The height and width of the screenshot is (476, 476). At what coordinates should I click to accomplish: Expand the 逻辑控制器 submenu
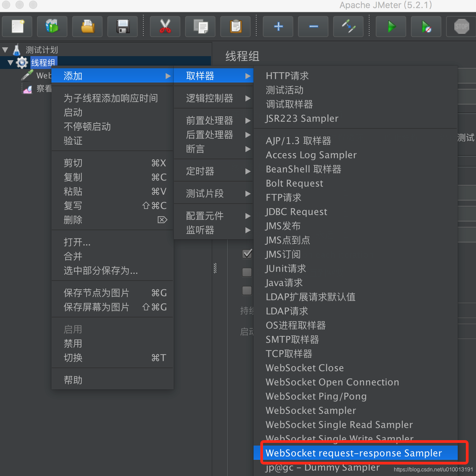(x=213, y=98)
